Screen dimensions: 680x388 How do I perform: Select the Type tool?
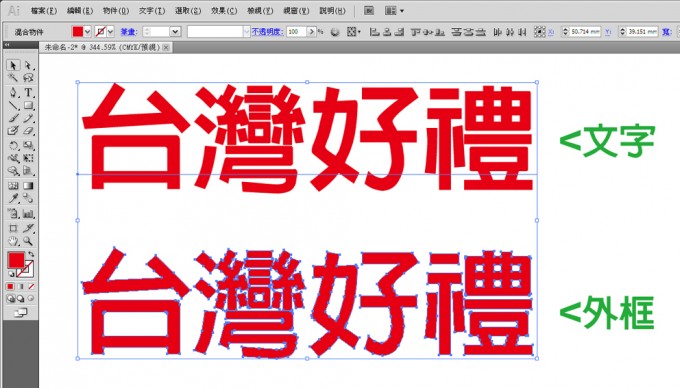[29, 92]
